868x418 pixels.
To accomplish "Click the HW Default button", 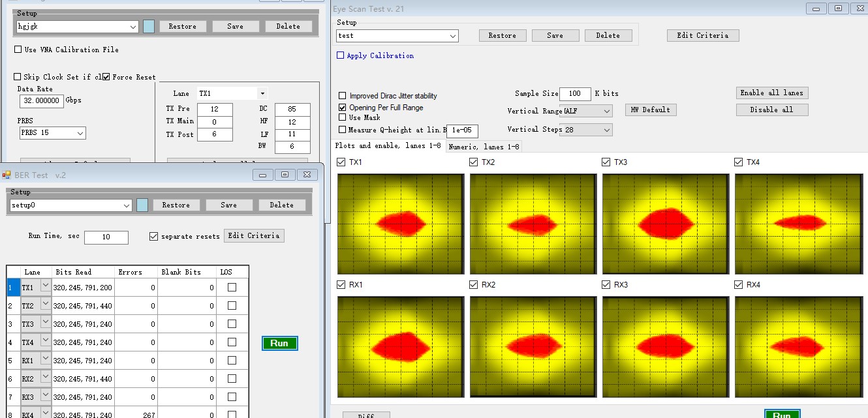I will click(x=650, y=110).
